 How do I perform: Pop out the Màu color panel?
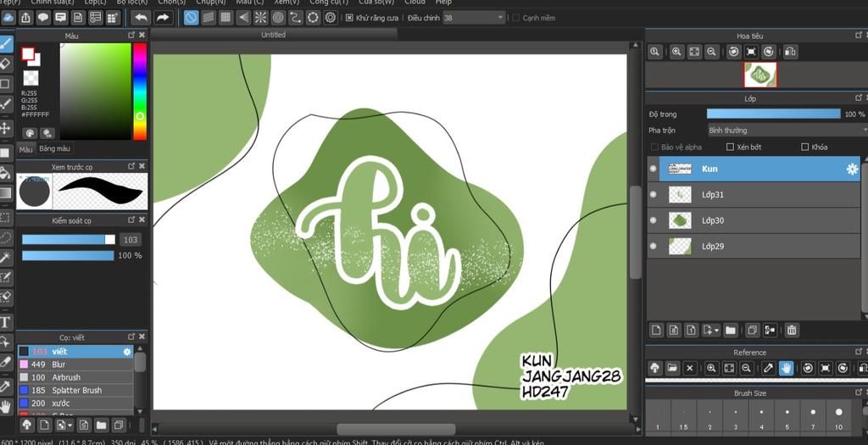131,35
